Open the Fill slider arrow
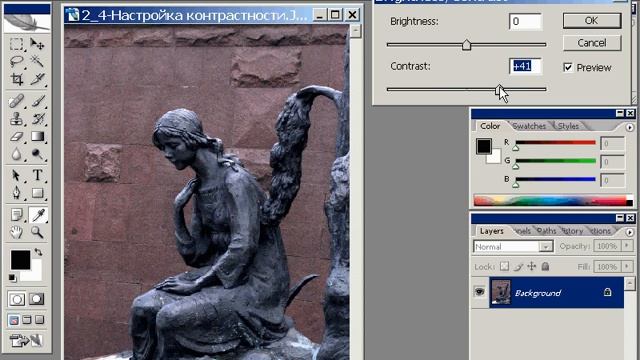Screen dimensions: 640x360 (627, 267)
